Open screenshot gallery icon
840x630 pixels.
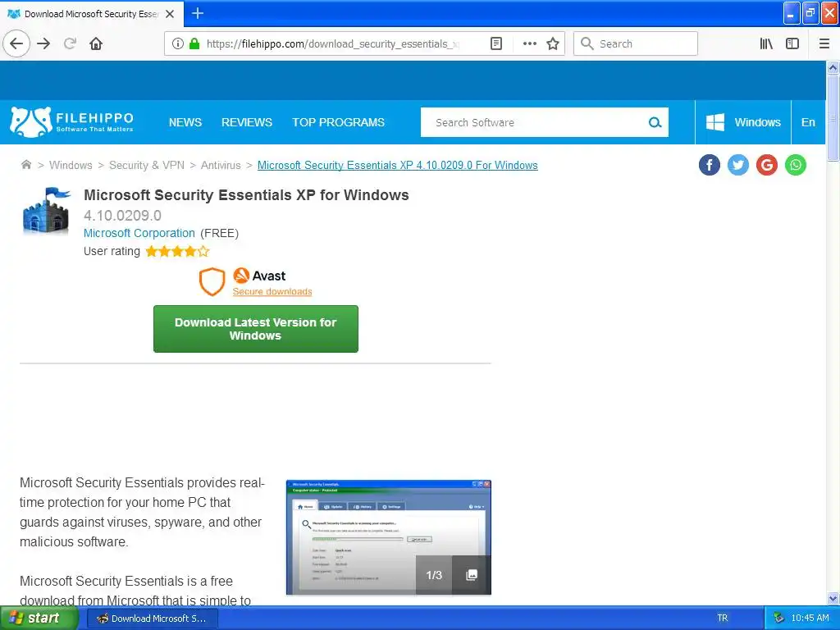tap(472, 575)
